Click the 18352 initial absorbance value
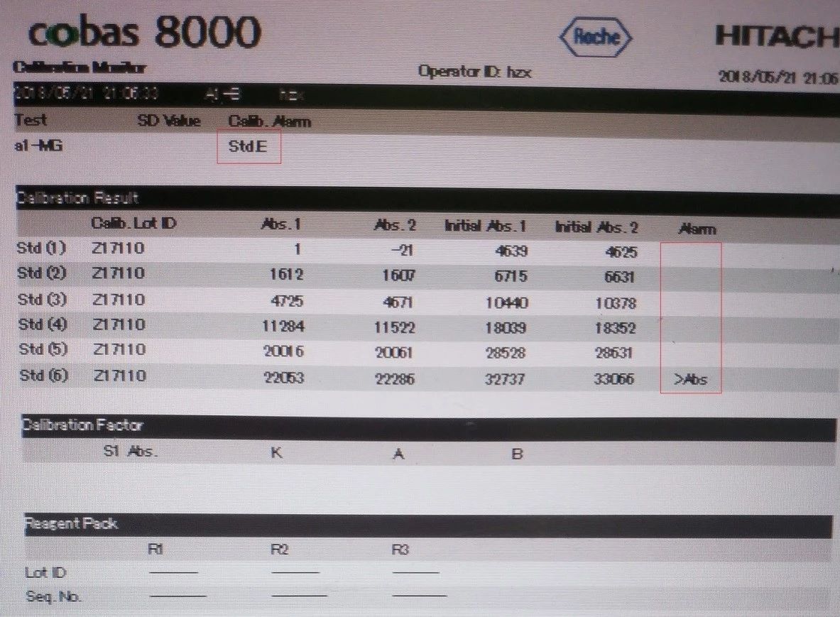Viewport: 840px width, 617px height. pos(615,328)
